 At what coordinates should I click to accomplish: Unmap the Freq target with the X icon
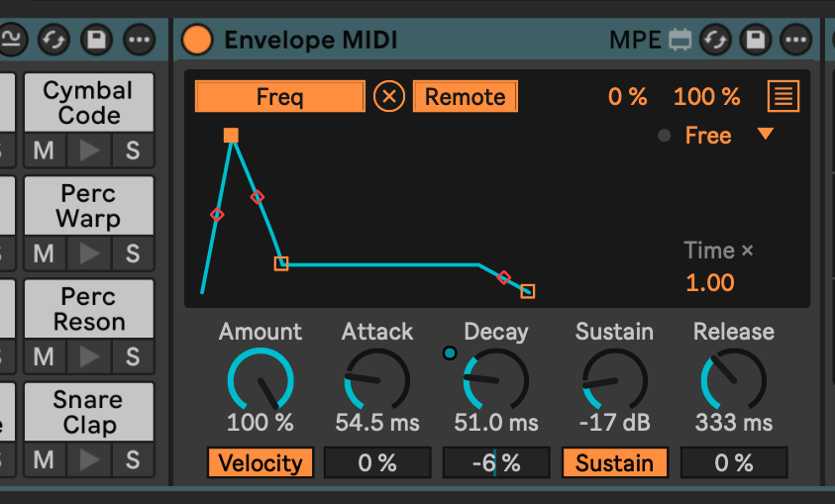[x=389, y=97]
